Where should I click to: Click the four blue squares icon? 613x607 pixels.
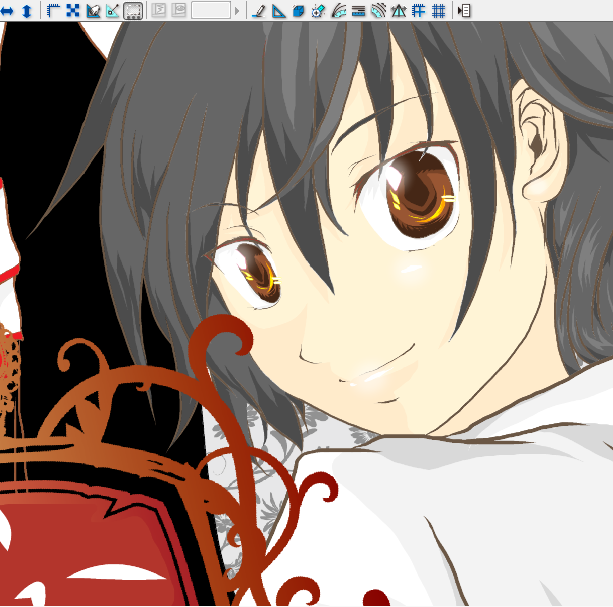(73, 11)
